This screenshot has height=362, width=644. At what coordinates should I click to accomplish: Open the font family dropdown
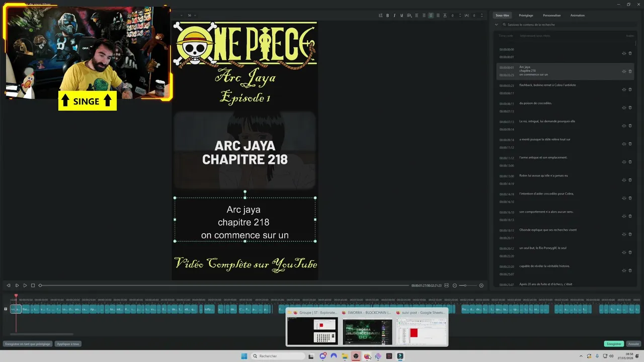181,16
